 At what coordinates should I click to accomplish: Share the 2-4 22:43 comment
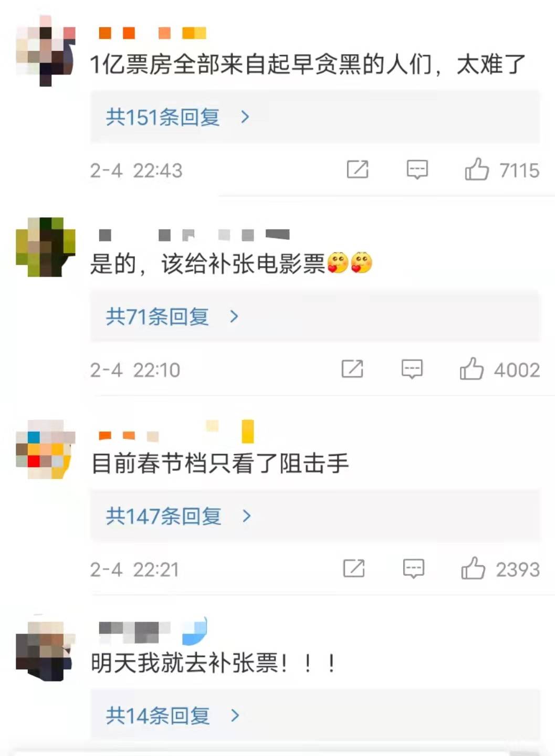tap(358, 170)
